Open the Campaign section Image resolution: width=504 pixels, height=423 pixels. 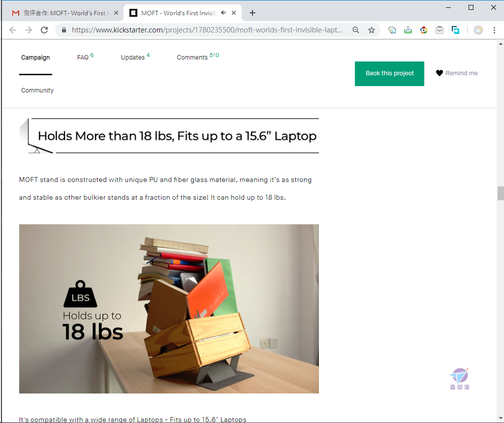click(x=35, y=58)
